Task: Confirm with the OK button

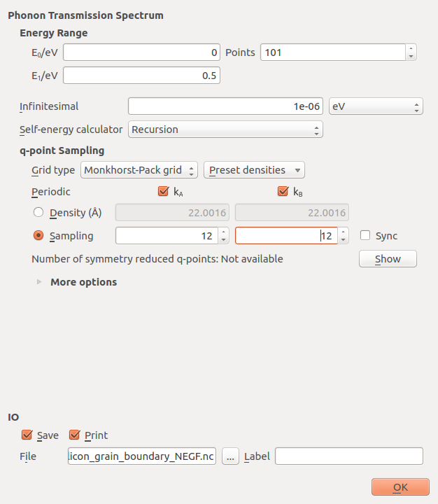Action: click(400, 487)
